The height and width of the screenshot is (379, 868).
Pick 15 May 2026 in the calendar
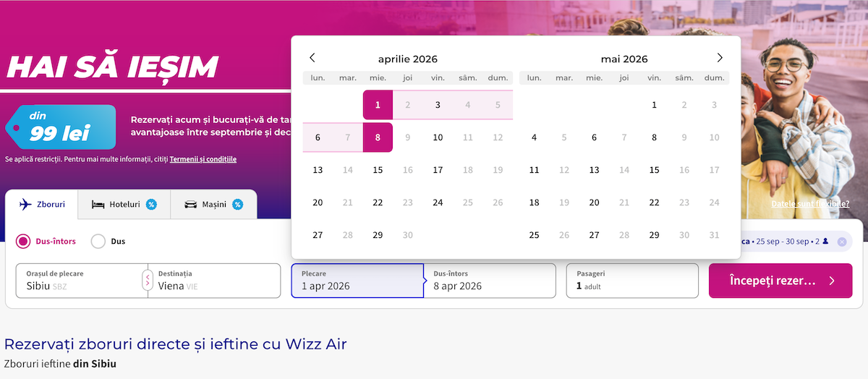point(654,170)
